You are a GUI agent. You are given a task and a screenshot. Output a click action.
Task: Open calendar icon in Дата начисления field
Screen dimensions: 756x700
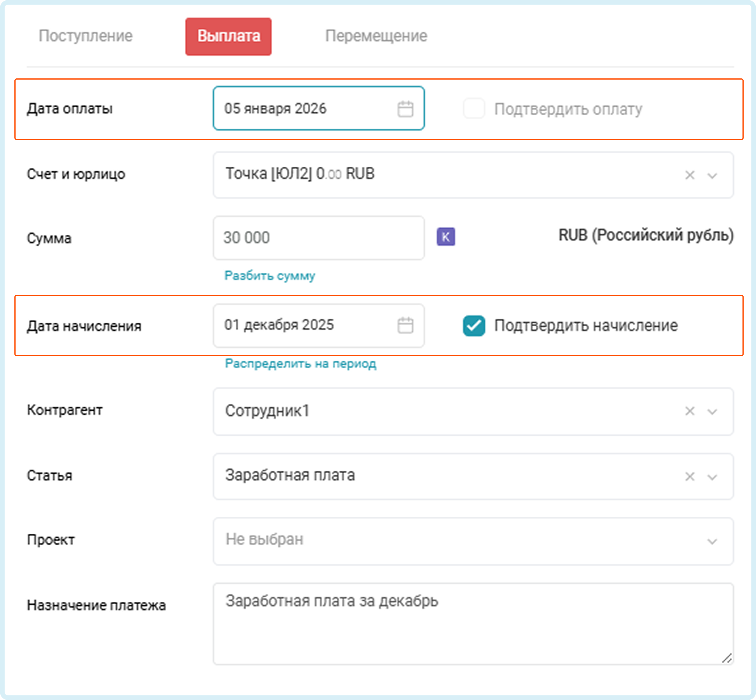[405, 325]
